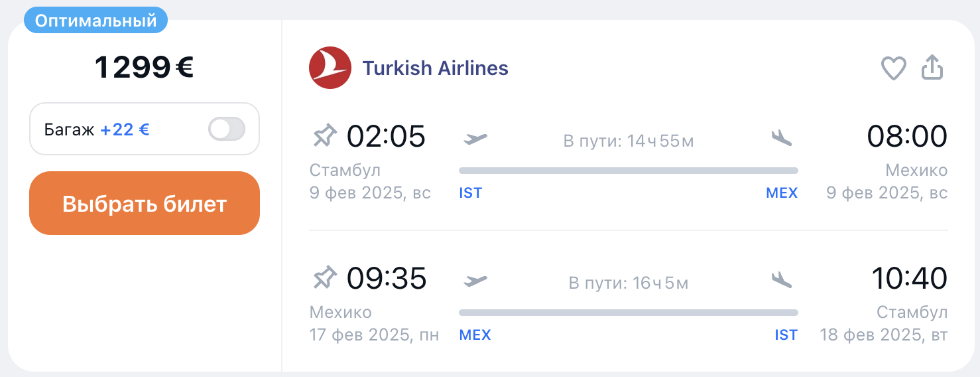Click the pin icon beside 02:05 departure

(x=325, y=137)
